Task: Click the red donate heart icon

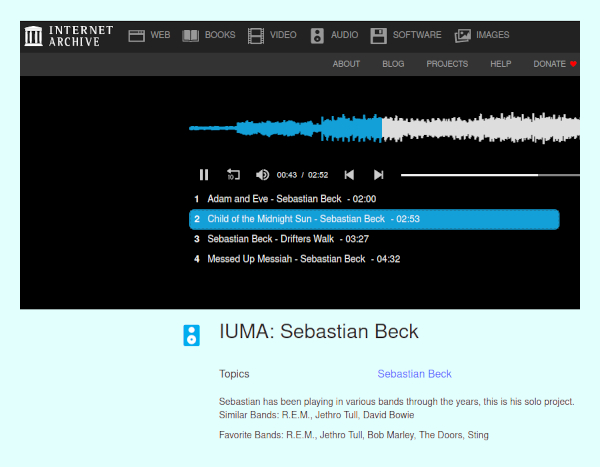Action: [x=573, y=64]
